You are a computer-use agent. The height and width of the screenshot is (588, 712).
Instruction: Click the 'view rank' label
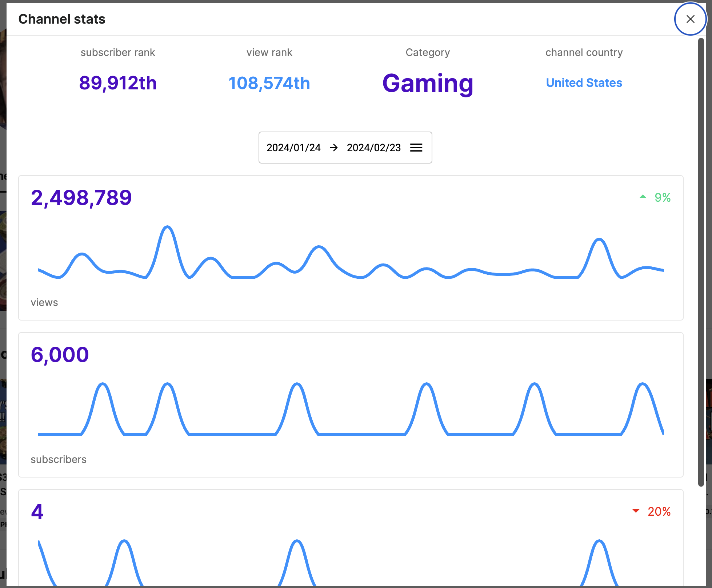tap(269, 52)
